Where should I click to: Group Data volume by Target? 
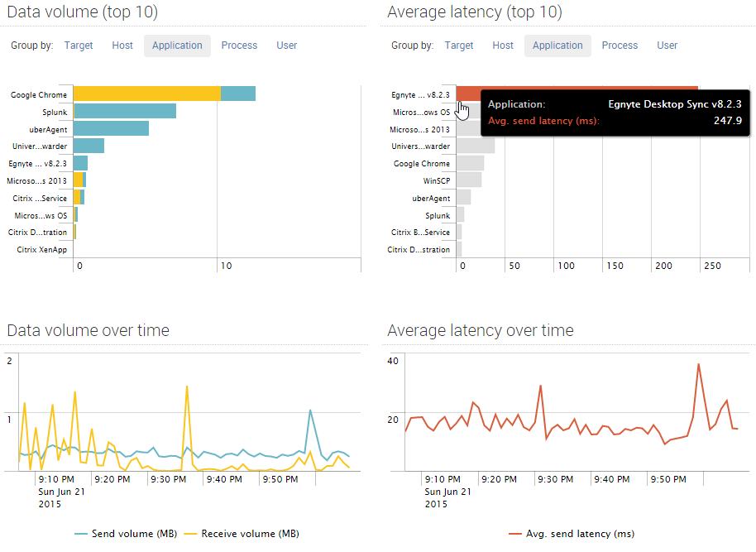pos(78,46)
